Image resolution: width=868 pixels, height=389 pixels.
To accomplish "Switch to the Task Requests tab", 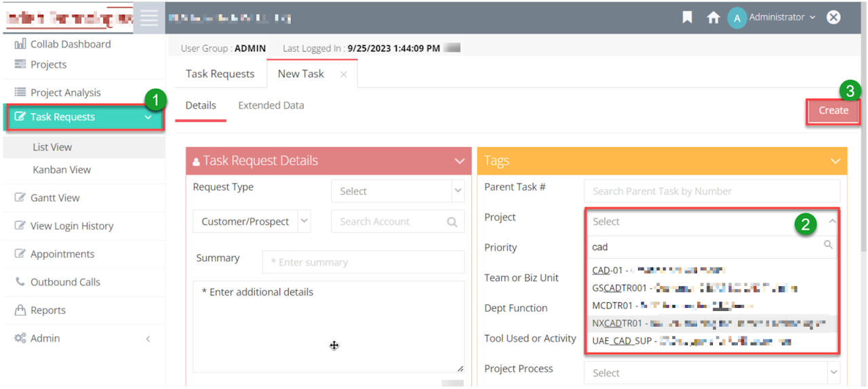I will (x=220, y=74).
